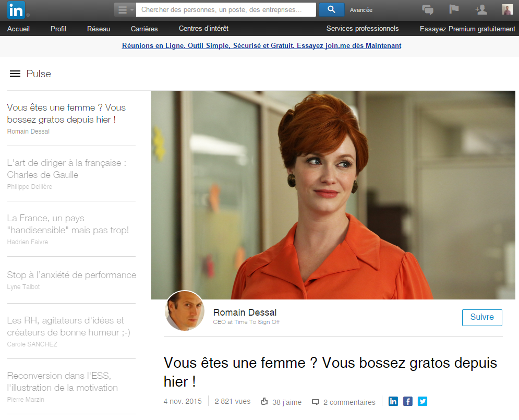The height and width of the screenshot is (420, 519).
Task: Click sidebar author name Romain Dessal
Action: (28, 131)
